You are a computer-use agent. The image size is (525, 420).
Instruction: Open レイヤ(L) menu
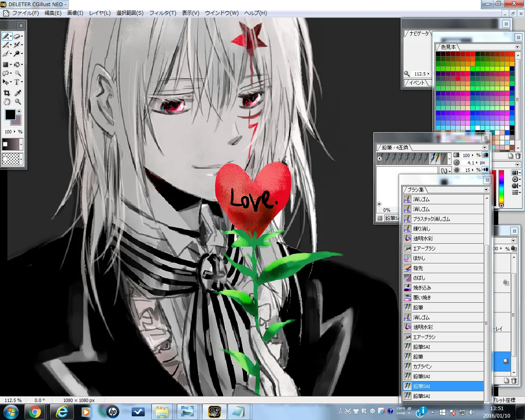tap(100, 13)
